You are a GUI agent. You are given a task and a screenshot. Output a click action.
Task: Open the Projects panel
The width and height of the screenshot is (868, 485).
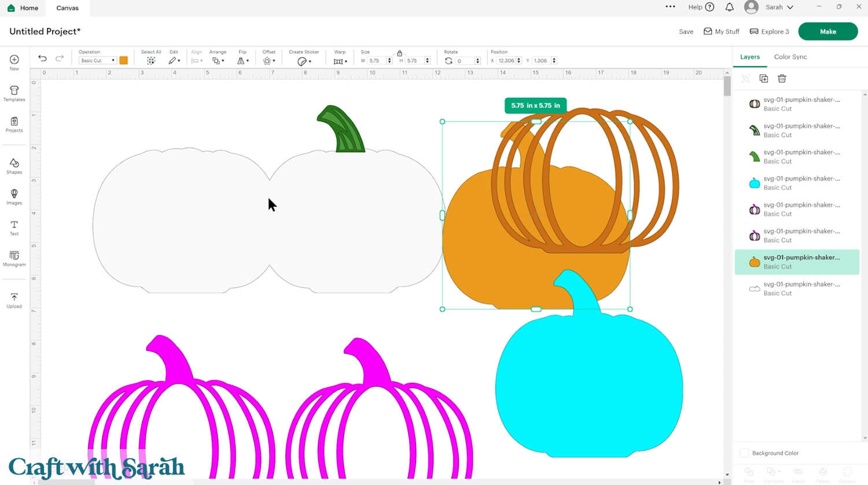pyautogui.click(x=14, y=124)
